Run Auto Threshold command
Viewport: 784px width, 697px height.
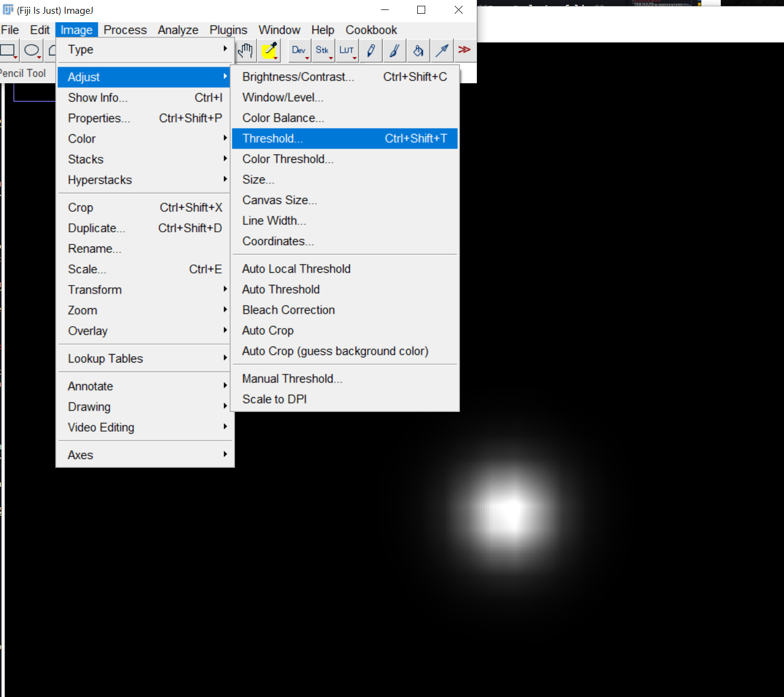coord(345,289)
